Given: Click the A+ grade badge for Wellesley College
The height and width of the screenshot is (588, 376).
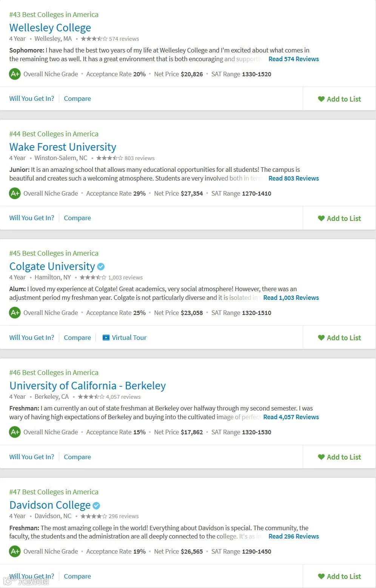Looking at the screenshot, I should (x=15, y=74).
